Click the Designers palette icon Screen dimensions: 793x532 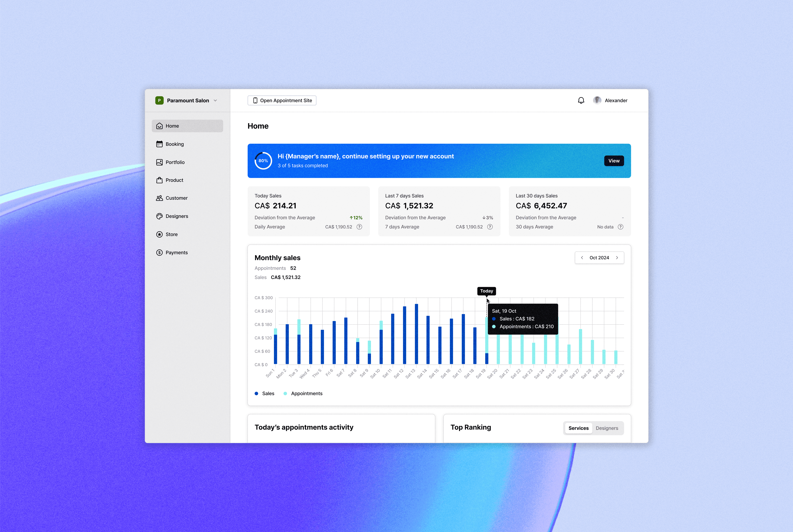coord(159,216)
